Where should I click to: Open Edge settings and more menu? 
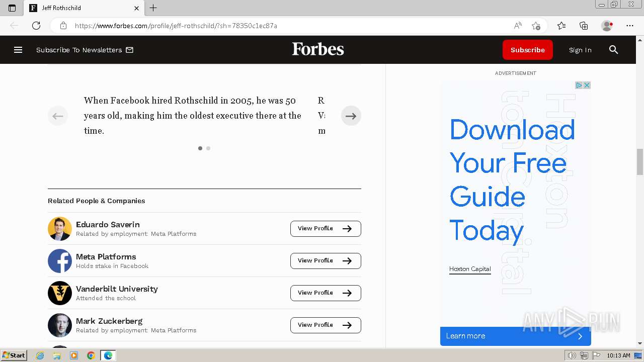pos(630,26)
